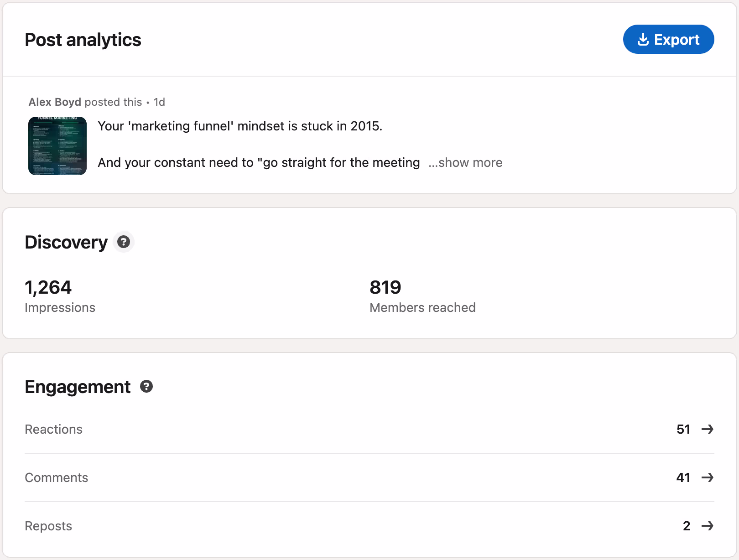Select the Reposts count of 2
The image size is (739, 560).
686,526
